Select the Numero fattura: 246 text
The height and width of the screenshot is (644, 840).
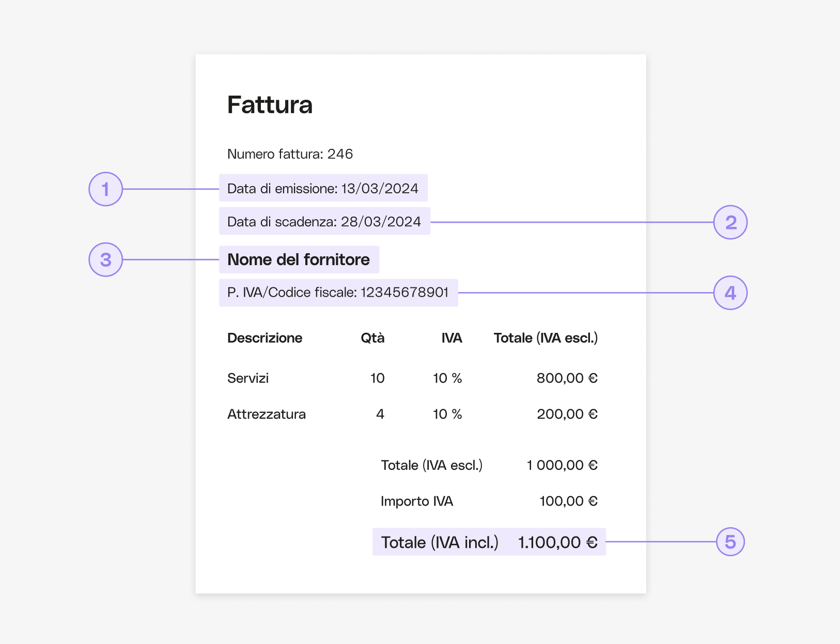[290, 154]
